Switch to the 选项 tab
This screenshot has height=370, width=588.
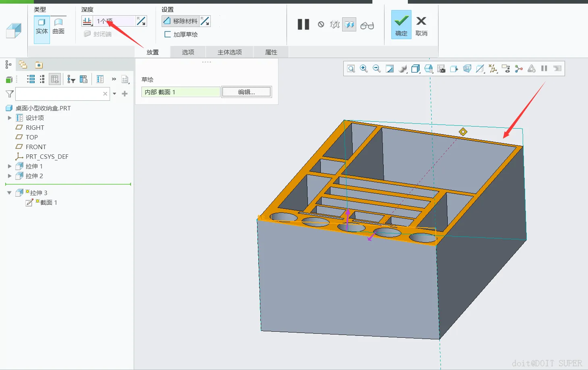click(x=188, y=52)
